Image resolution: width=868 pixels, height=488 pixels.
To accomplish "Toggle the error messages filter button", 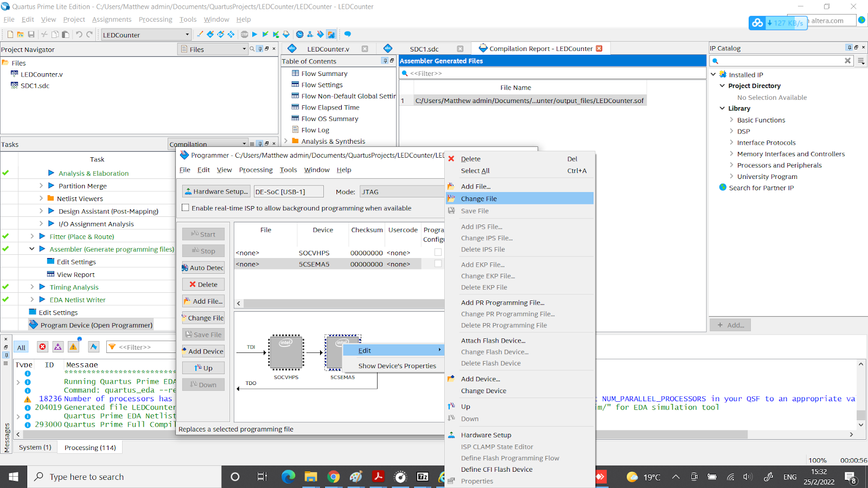I will pos(43,346).
